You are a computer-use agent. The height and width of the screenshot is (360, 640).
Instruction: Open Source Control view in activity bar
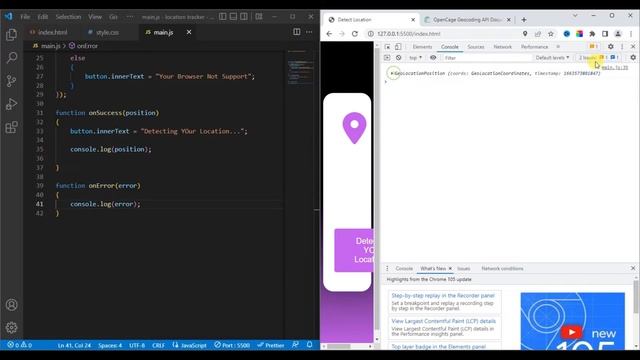click(x=11, y=81)
